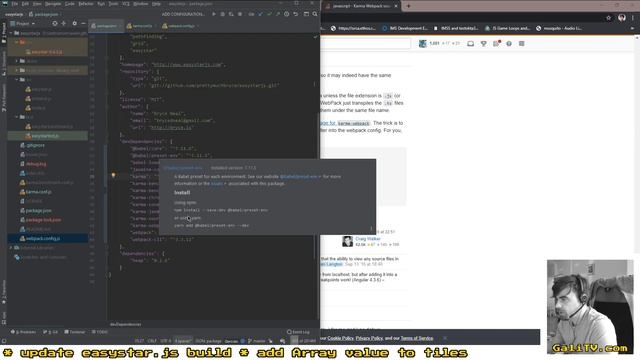Click the Stack Overflow search input field
Screen dimensions: 640x360
(365, 43)
